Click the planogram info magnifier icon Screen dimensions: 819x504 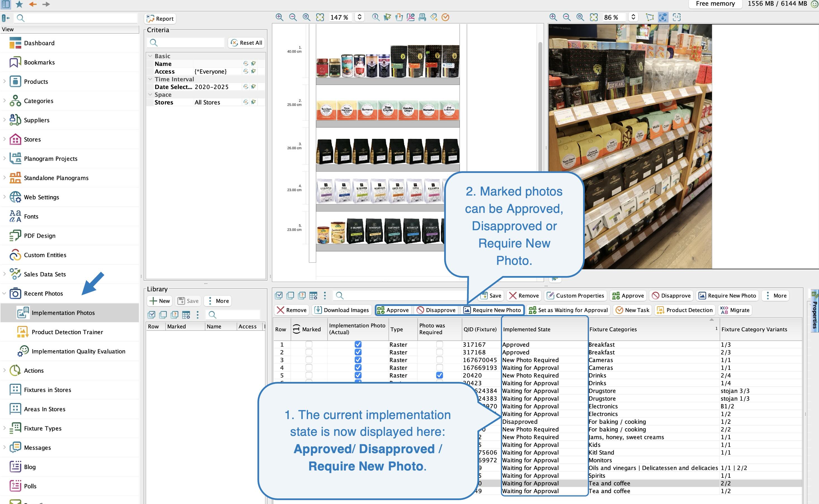(x=375, y=17)
